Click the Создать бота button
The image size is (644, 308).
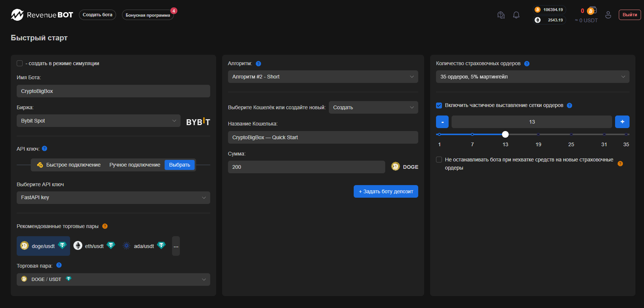[x=98, y=15]
